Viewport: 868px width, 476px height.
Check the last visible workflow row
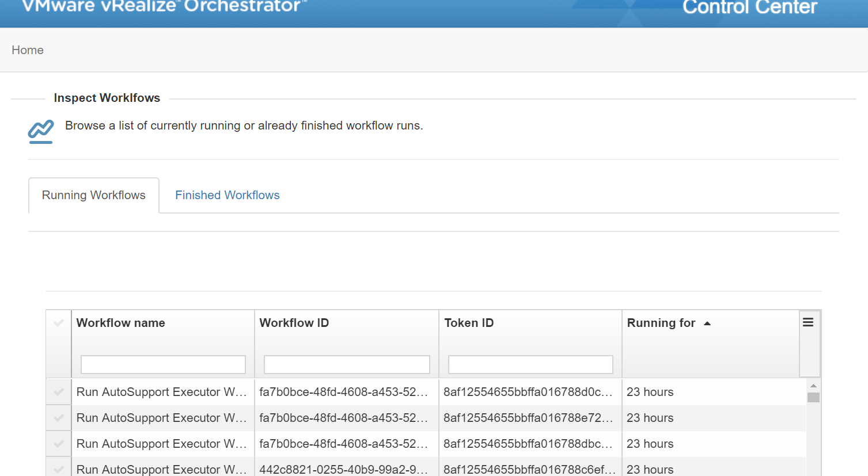pos(58,468)
